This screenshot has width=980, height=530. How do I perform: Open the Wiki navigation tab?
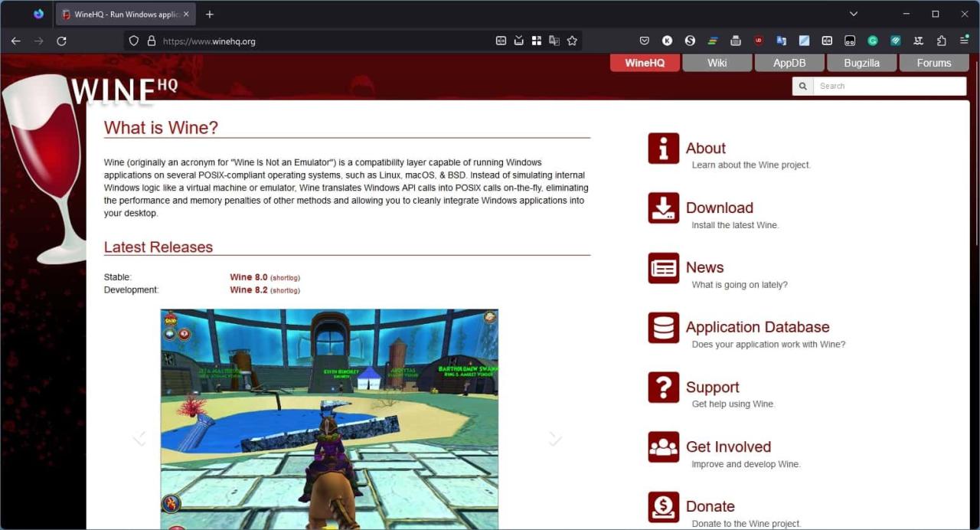click(x=717, y=63)
